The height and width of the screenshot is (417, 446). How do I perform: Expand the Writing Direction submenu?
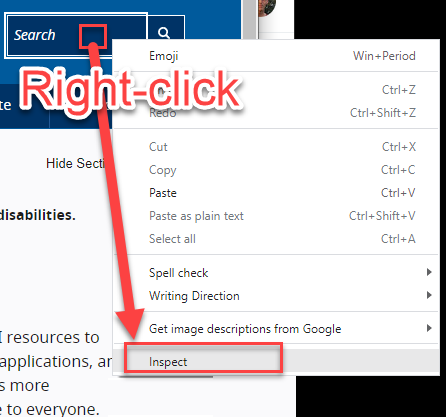click(x=276, y=296)
